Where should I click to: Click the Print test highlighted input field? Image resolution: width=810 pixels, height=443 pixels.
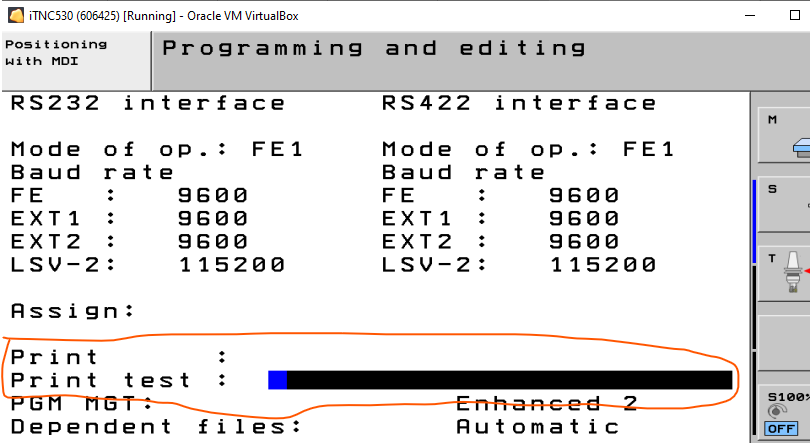point(500,380)
